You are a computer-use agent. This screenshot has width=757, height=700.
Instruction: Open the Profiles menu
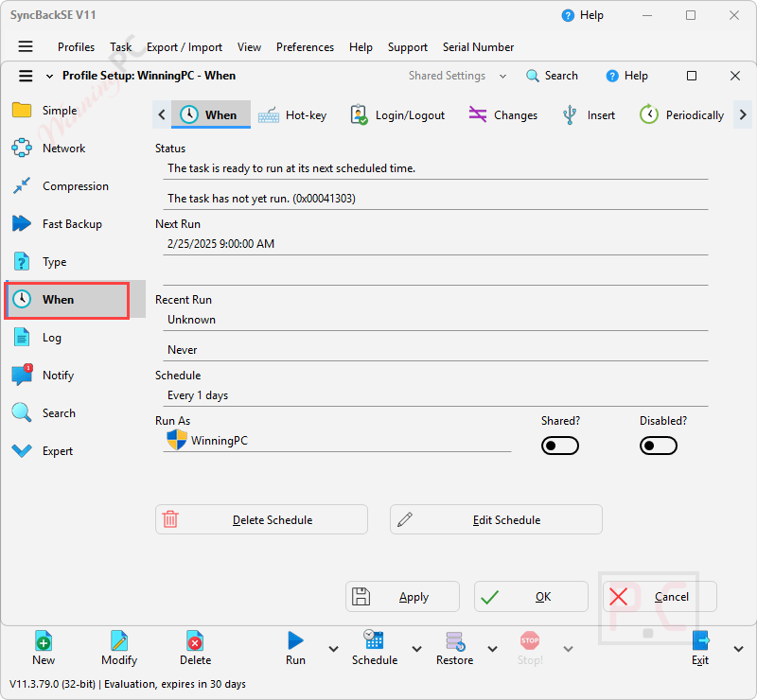[76, 47]
